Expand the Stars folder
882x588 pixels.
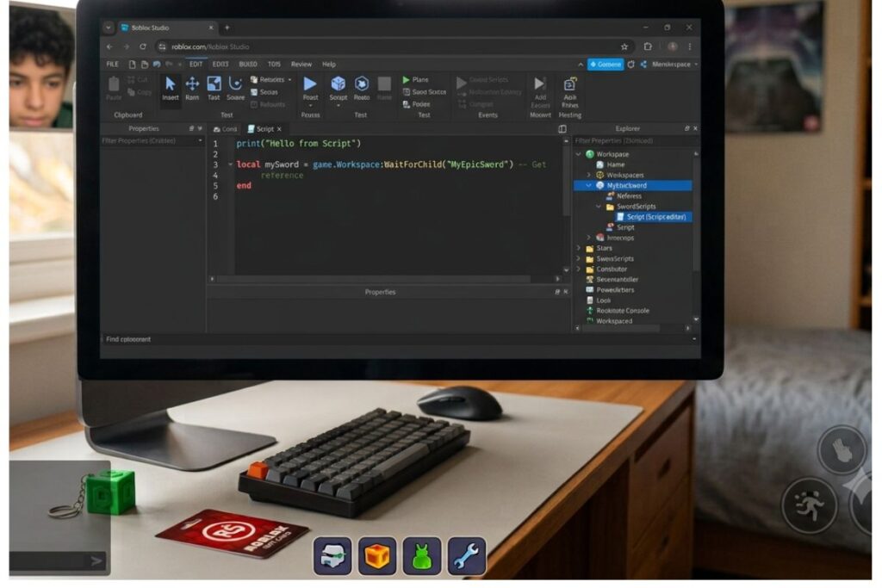[x=578, y=248]
